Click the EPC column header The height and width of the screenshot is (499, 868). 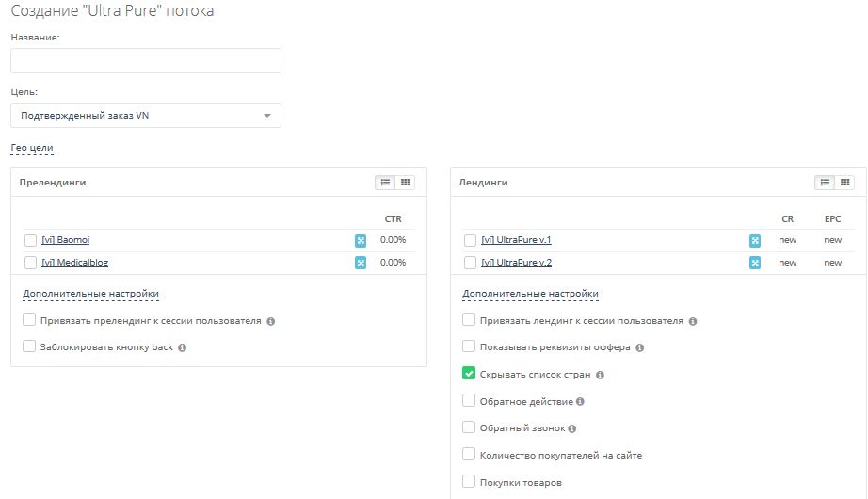(832, 219)
